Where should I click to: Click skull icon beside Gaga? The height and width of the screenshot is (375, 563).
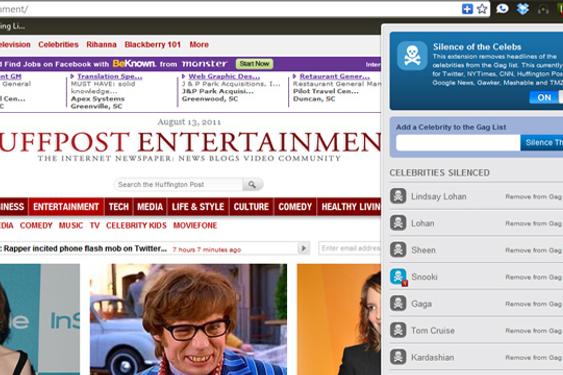click(398, 304)
